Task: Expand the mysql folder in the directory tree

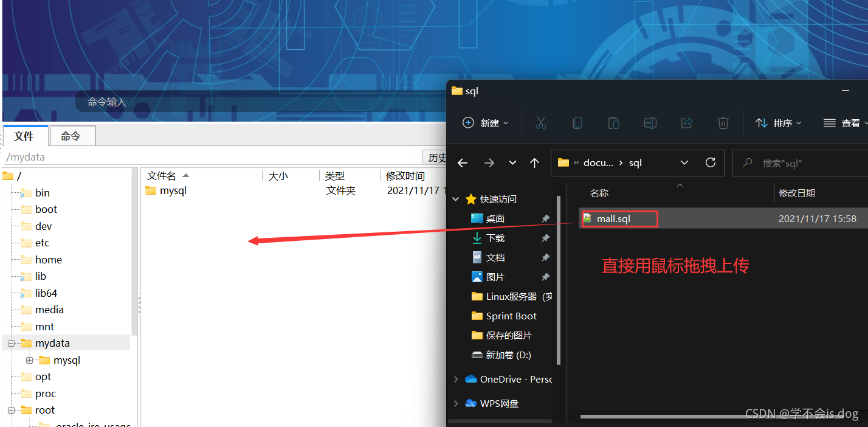Action: tap(29, 360)
